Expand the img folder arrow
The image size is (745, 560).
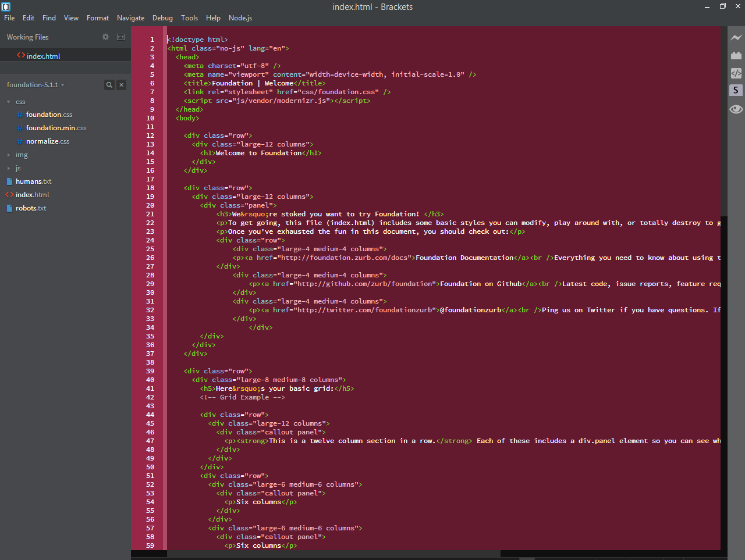click(x=9, y=155)
